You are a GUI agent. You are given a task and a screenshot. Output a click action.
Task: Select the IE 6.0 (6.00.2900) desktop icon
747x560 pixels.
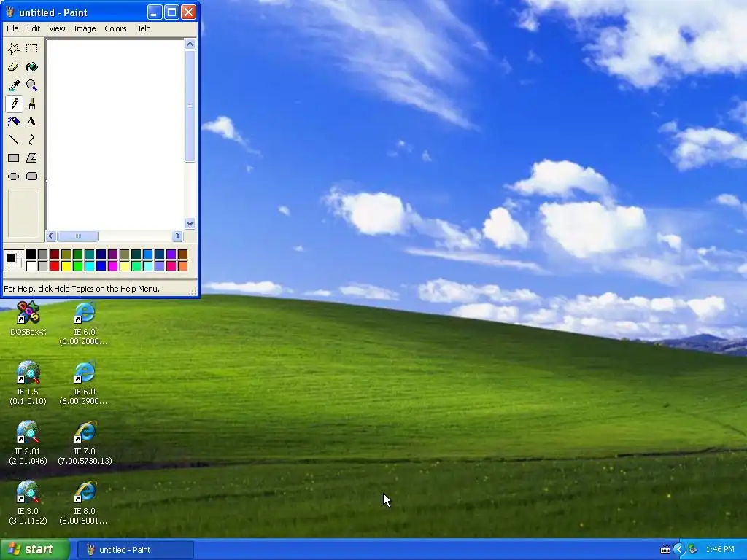click(x=85, y=383)
